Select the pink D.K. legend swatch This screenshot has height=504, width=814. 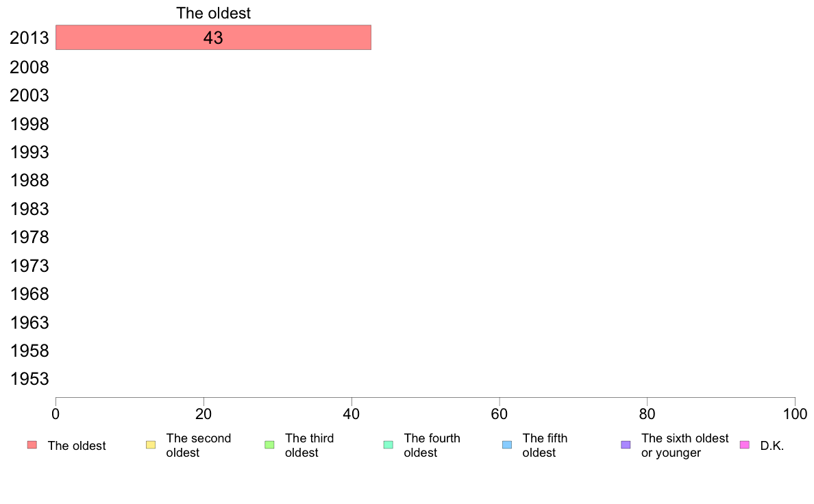[x=744, y=445]
